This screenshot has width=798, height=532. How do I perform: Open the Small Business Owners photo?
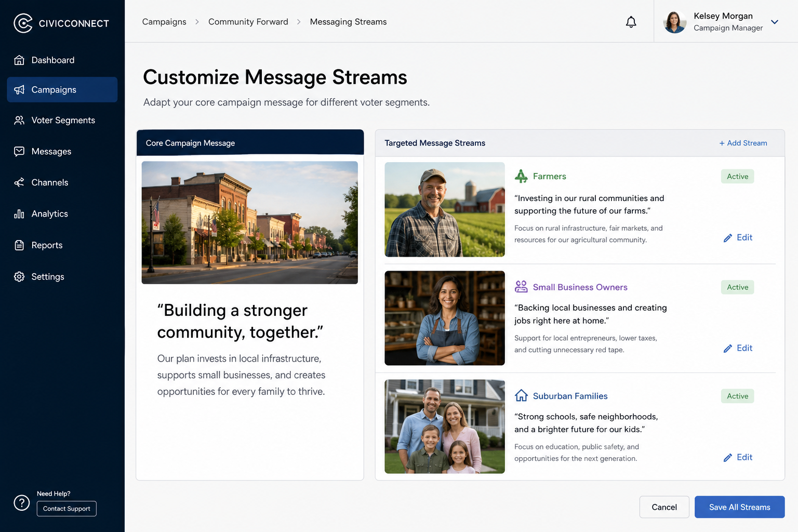coord(445,318)
